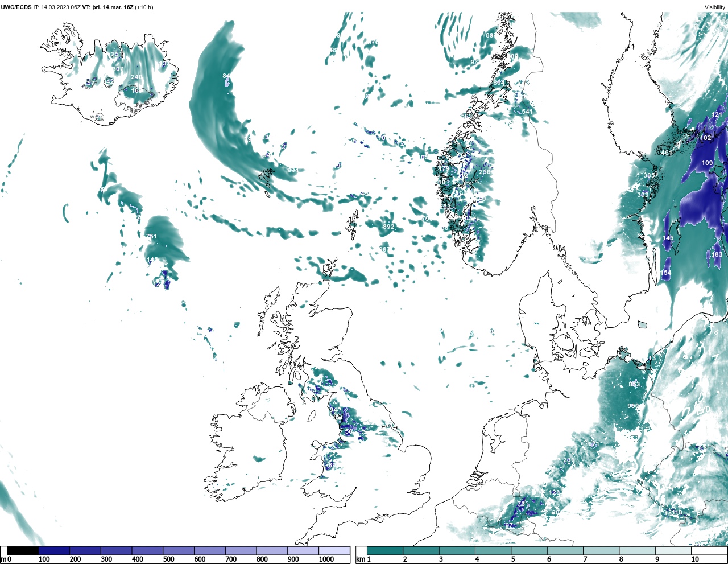Image resolution: width=728 pixels, height=564 pixels.
Task: Click the '118' visibility value in the bottom right
Action: pos(676,512)
